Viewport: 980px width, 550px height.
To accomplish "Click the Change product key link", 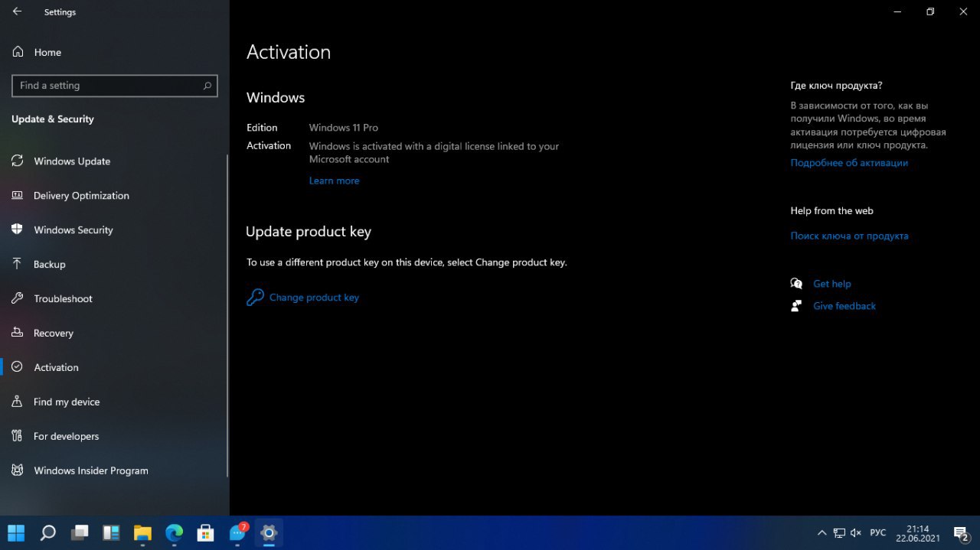I will [x=314, y=298].
